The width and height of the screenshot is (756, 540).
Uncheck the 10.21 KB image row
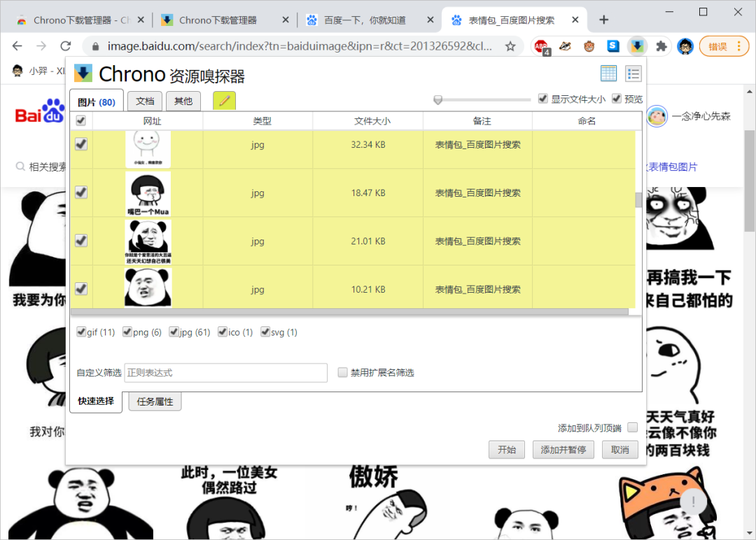[x=81, y=289]
